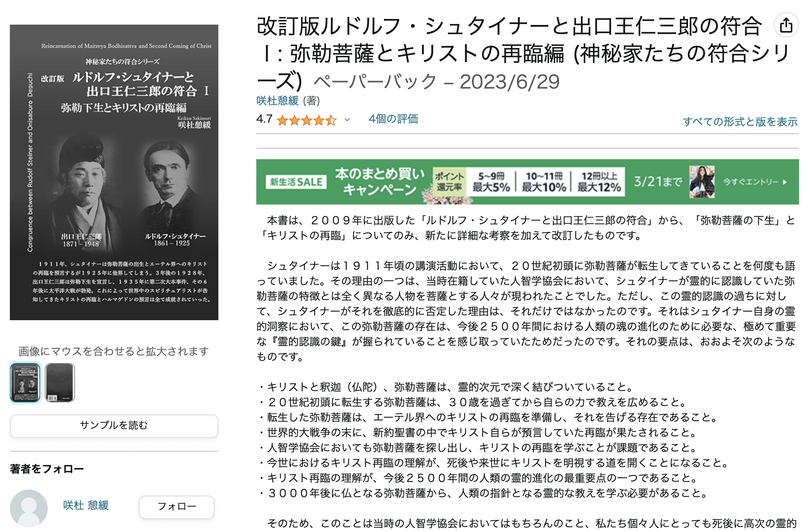
Task: Click author link 咲杜憩緩 under the title
Action: point(278,100)
